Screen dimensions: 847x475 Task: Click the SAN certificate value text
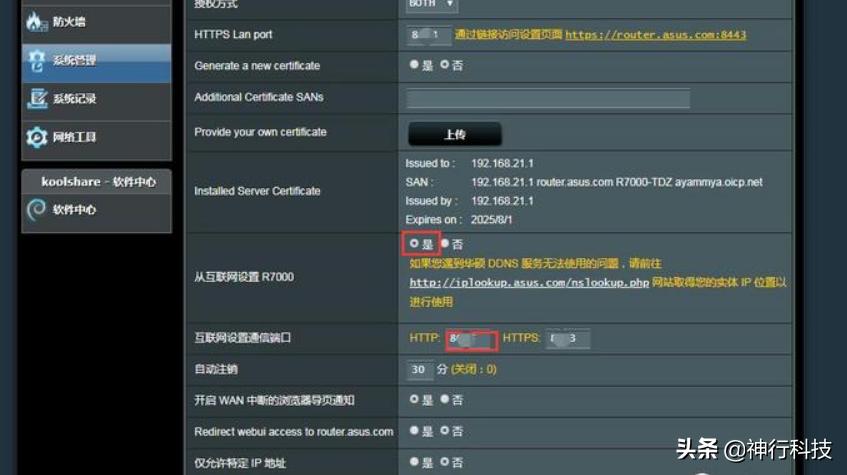tap(617, 182)
